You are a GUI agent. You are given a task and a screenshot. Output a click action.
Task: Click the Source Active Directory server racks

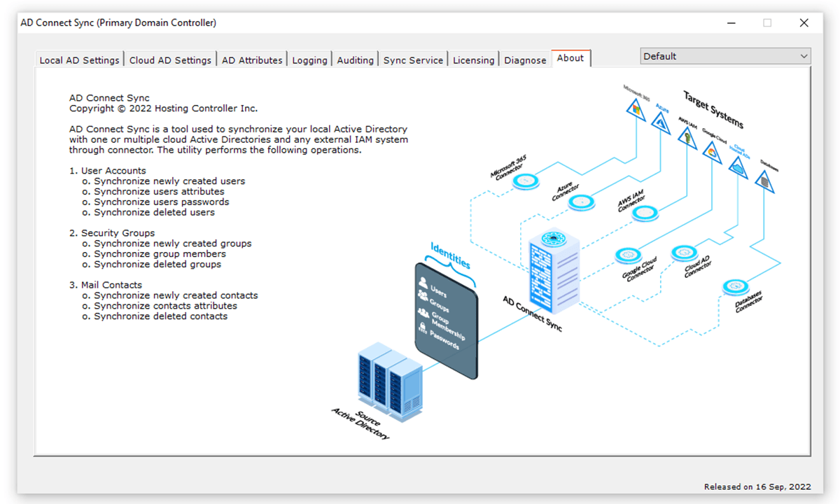[x=390, y=381]
